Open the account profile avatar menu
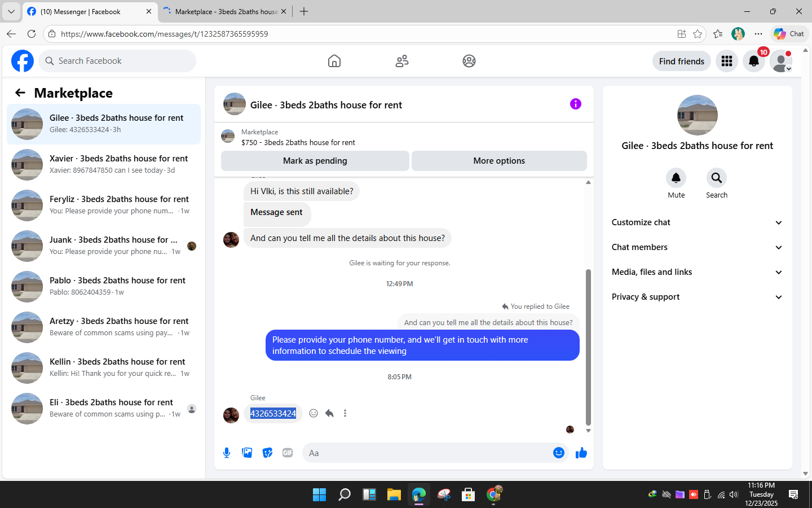 click(x=781, y=61)
